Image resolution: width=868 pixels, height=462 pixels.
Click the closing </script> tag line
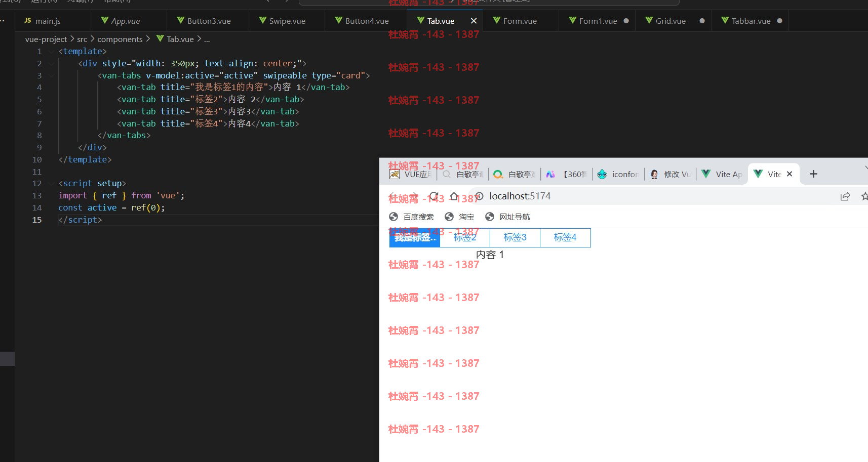point(80,220)
